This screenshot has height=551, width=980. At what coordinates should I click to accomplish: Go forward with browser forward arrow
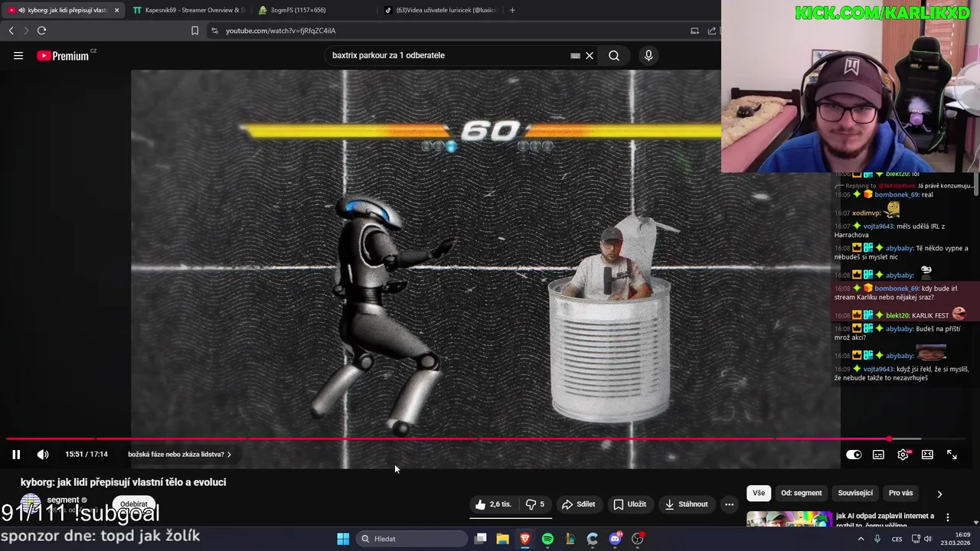25,31
